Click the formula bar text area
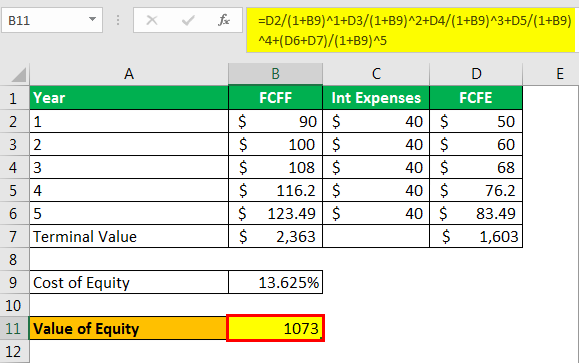 coord(411,30)
